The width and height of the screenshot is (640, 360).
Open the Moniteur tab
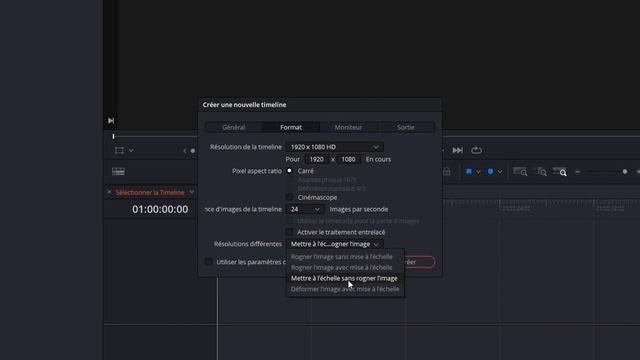pos(348,127)
